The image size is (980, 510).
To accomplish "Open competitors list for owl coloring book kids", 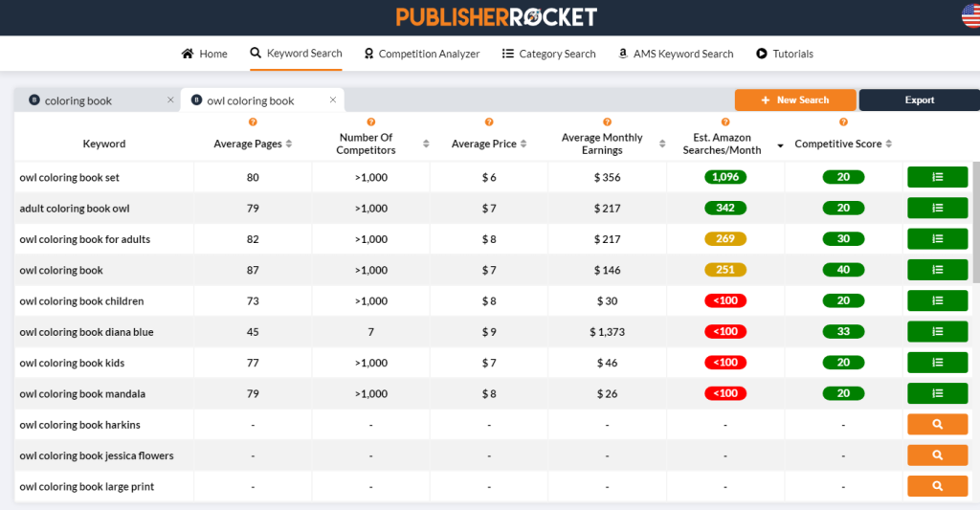I will click(x=938, y=363).
